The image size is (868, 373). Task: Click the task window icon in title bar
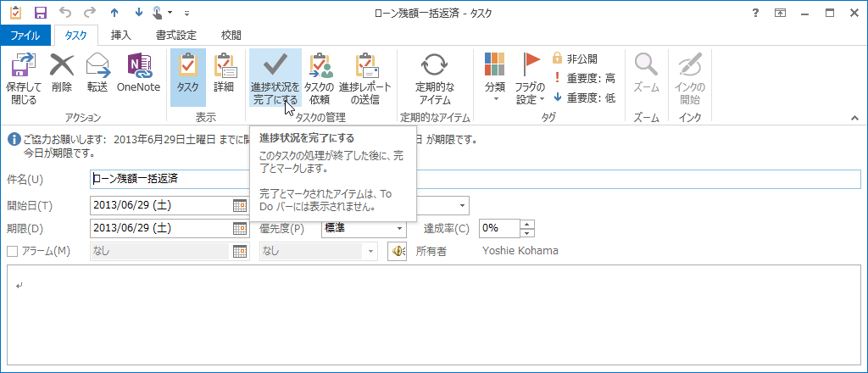[x=16, y=13]
